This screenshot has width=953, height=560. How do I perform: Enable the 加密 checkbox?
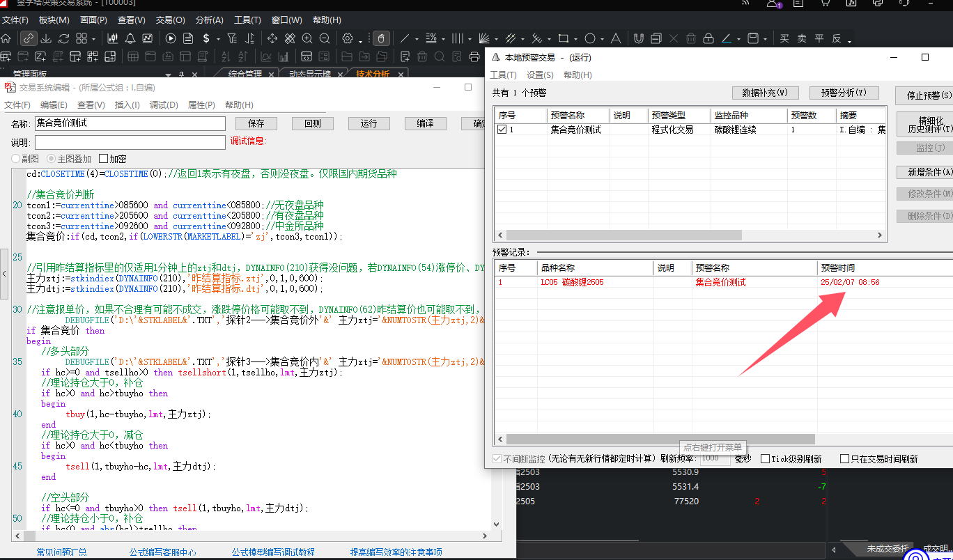(x=104, y=159)
